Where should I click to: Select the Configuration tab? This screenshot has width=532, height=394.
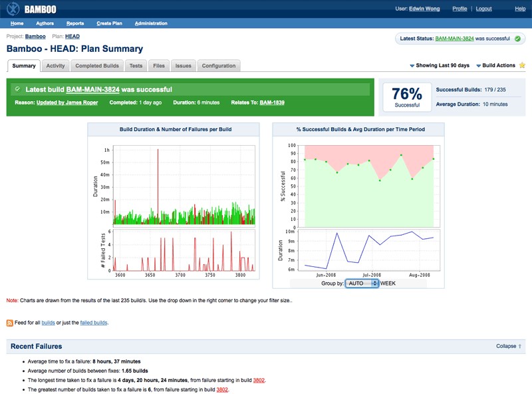pos(218,66)
